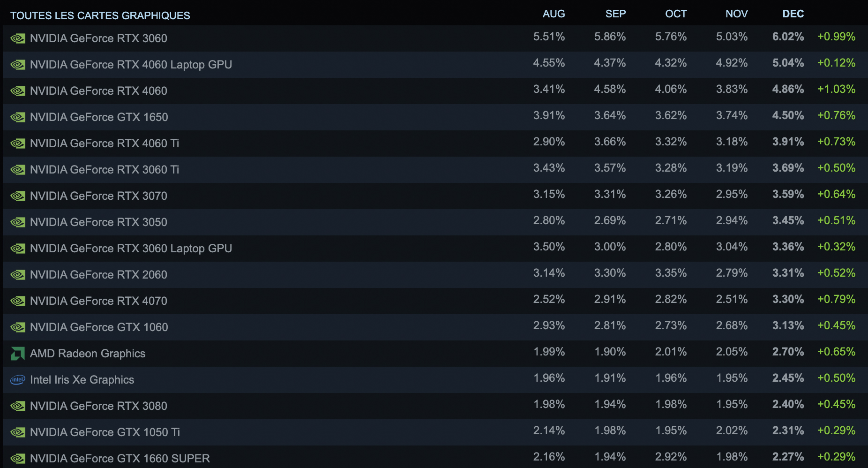
Task: Click the NVIDIA logo next to RTX 4060 Laptop GPU
Action: [x=18, y=65]
